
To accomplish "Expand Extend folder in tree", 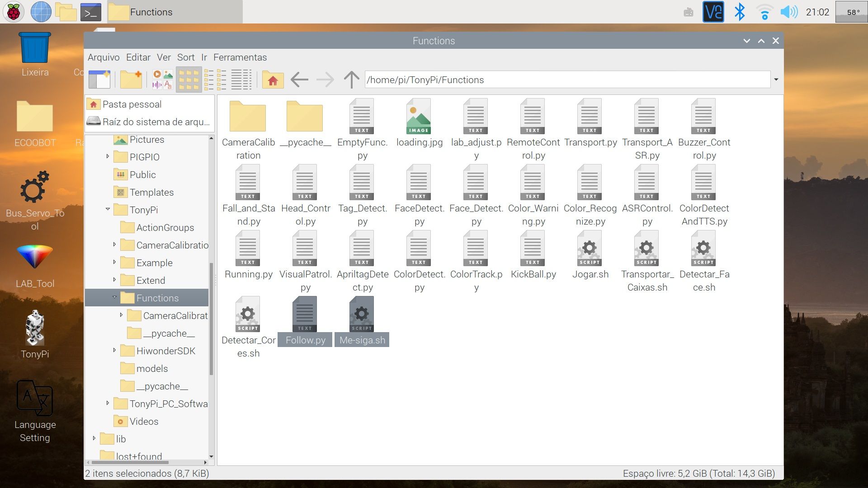I will [114, 280].
